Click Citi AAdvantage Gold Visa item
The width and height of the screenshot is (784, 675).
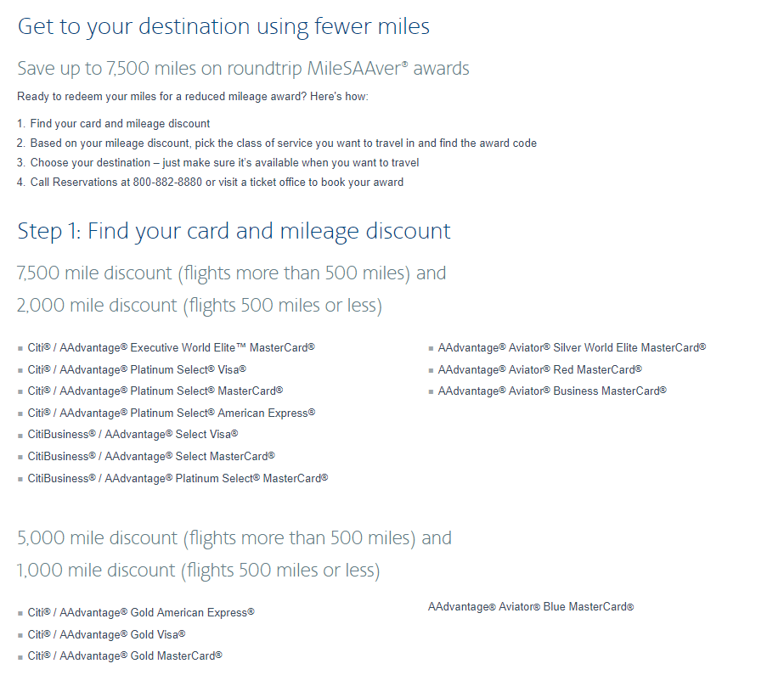(x=106, y=635)
